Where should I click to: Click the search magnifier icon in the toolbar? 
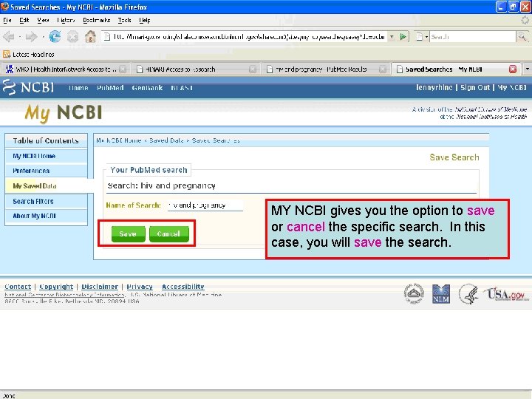[x=522, y=36]
